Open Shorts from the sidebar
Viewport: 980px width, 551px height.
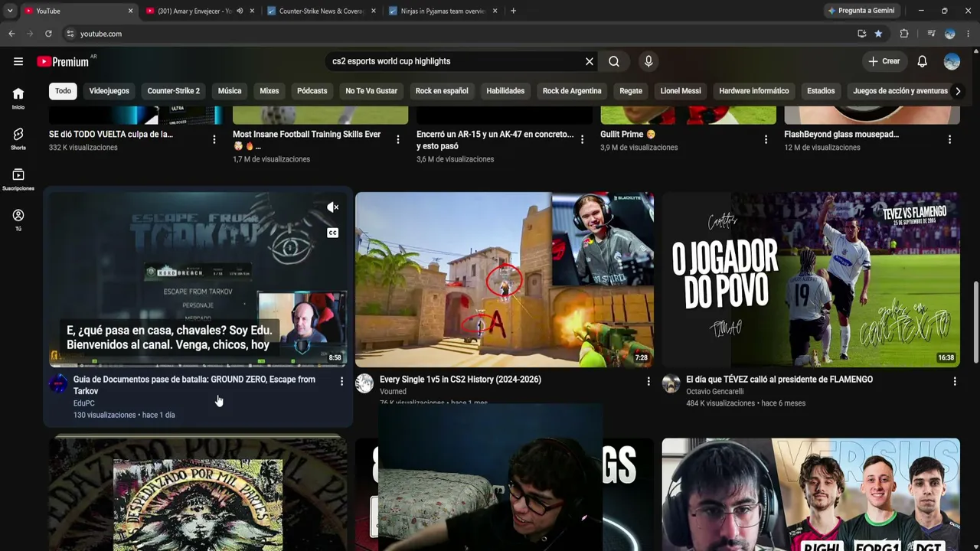[18, 139]
